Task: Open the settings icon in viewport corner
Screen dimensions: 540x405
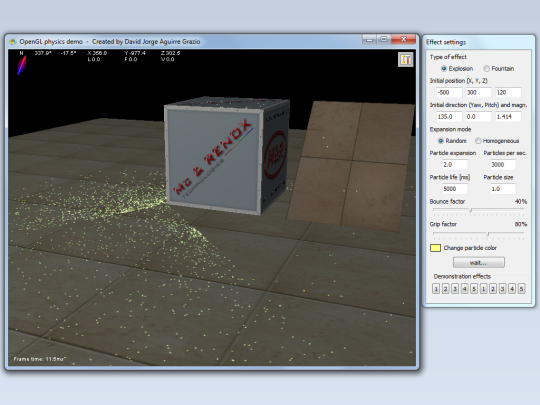Action: tap(406, 60)
